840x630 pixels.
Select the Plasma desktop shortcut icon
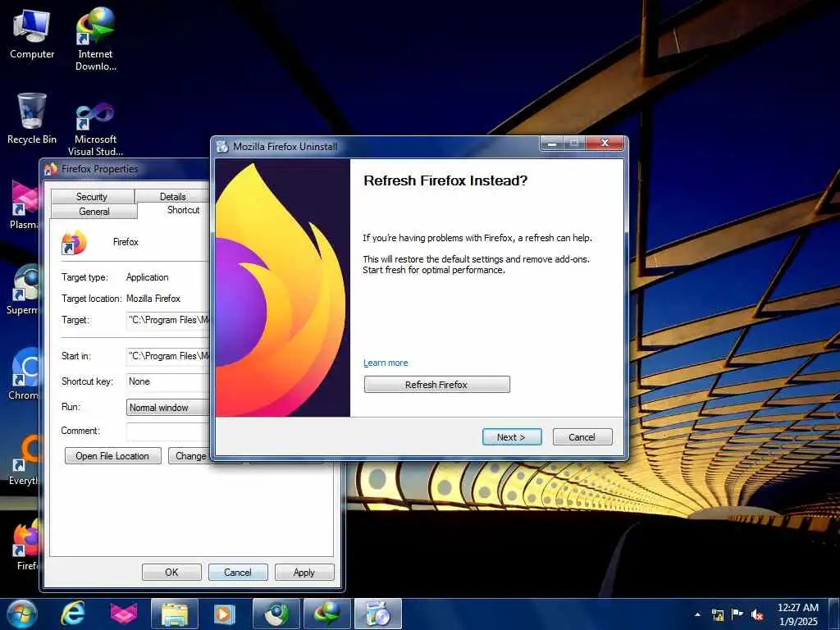click(x=24, y=204)
